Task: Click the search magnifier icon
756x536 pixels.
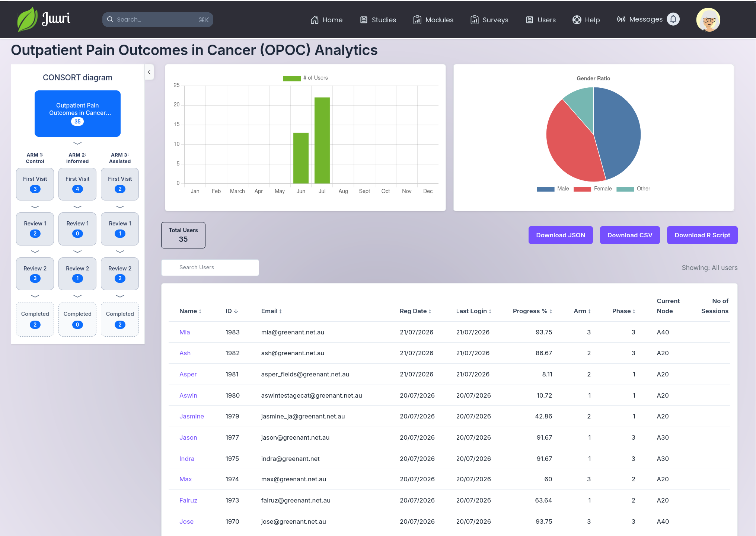Action: tap(110, 19)
